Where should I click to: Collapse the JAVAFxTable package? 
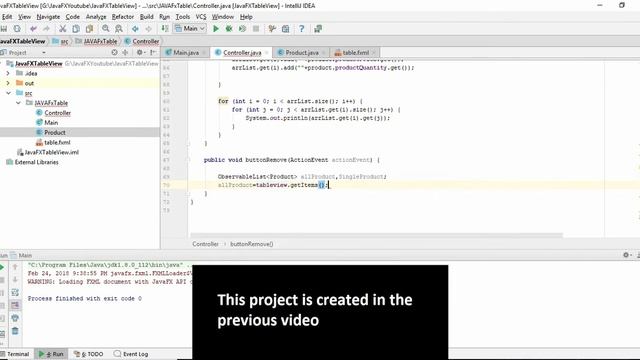(x=18, y=103)
